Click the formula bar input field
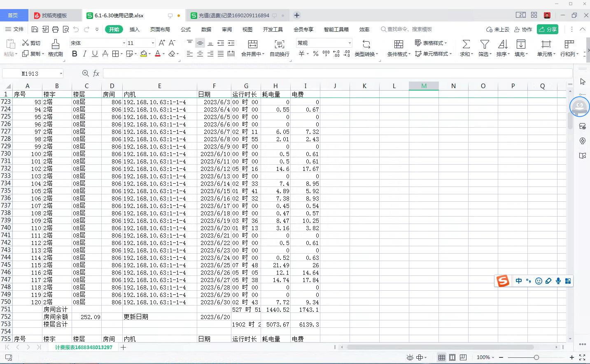The height and width of the screenshot is (364, 590). pyautogui.click(x=338, y=73)
